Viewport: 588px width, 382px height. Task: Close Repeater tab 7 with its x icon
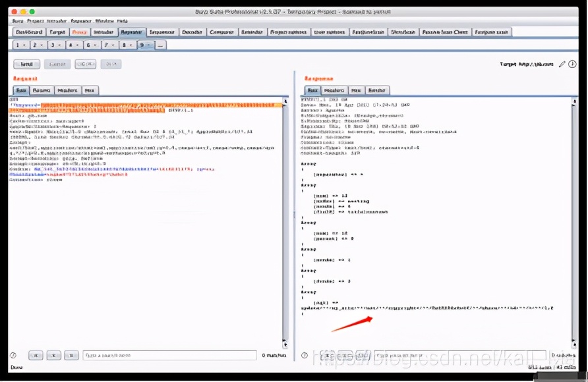click(x=113, y=45)
